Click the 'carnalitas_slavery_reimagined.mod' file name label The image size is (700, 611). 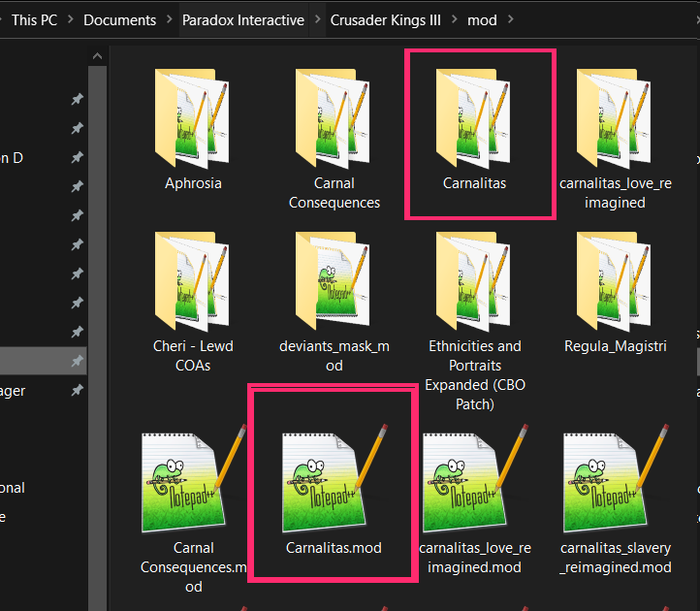[x=616, y=558]
